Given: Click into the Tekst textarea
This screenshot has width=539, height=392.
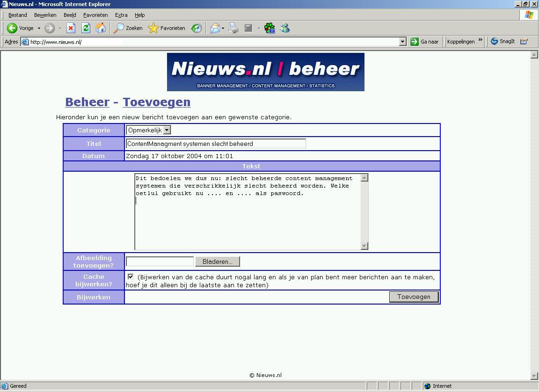Looking at the screenshot, I should 248,211.
